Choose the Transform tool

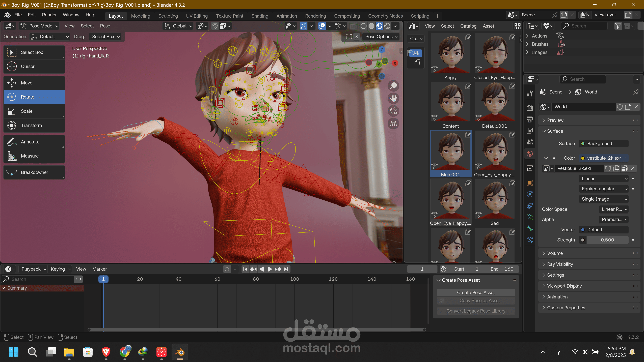[34, 125]
